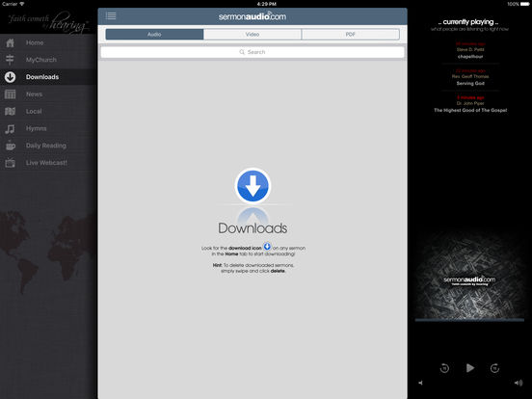Click the sermonaudio.com header logo
Screen dimensions: 532x399
pyautogui.click(x=253, y=16)
